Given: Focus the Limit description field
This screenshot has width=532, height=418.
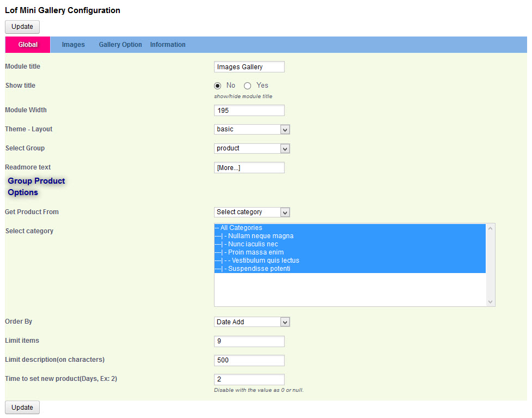Looking at the screenshot, I should click(249, 361).
